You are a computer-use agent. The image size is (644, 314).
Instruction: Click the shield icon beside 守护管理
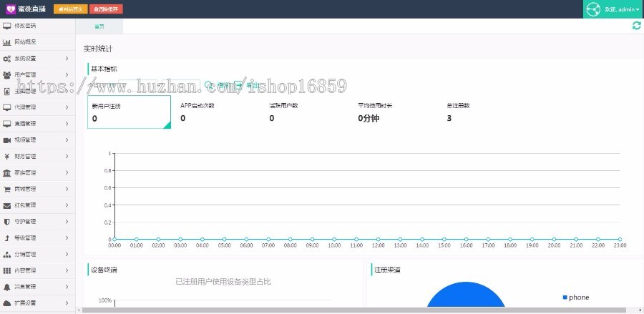pos(7,222)
